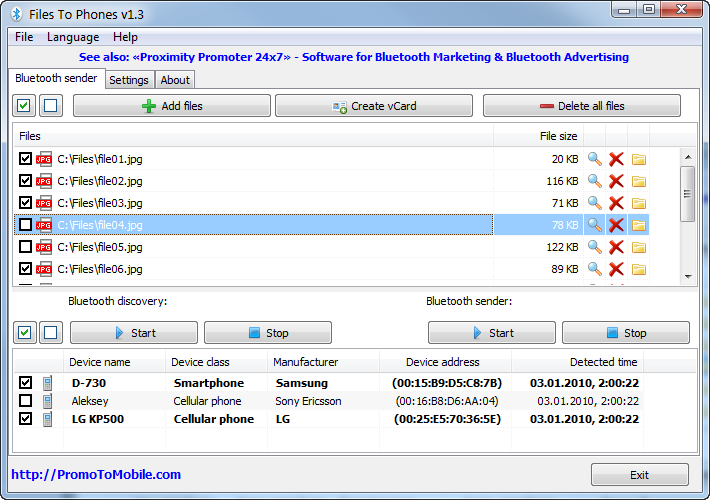
Task: Open folder icon for file04.jpg
Action: coord(638,225)
